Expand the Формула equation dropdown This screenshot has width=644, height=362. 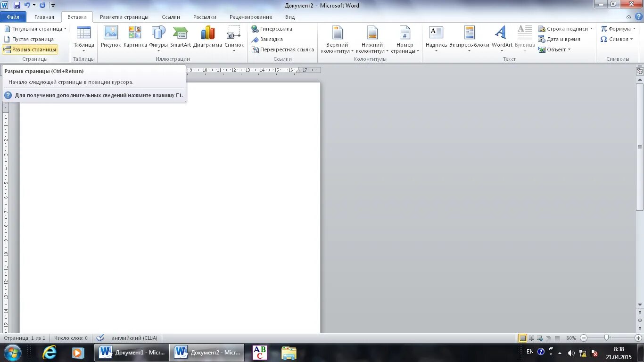point(634,29)
